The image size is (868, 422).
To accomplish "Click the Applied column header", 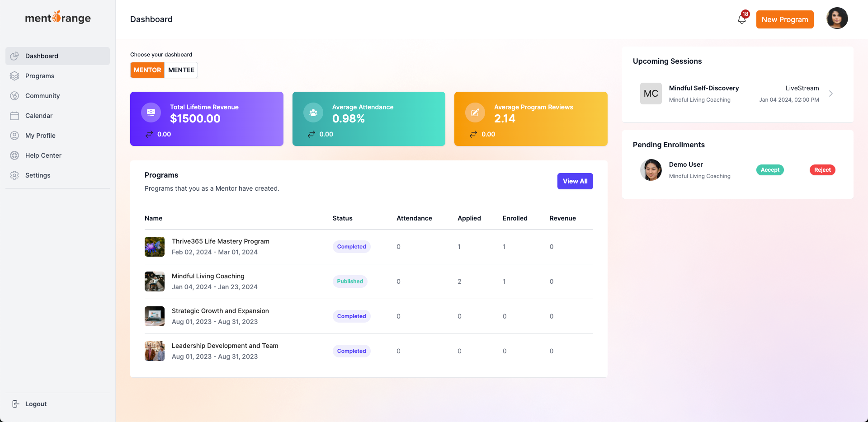I will 469,218.
